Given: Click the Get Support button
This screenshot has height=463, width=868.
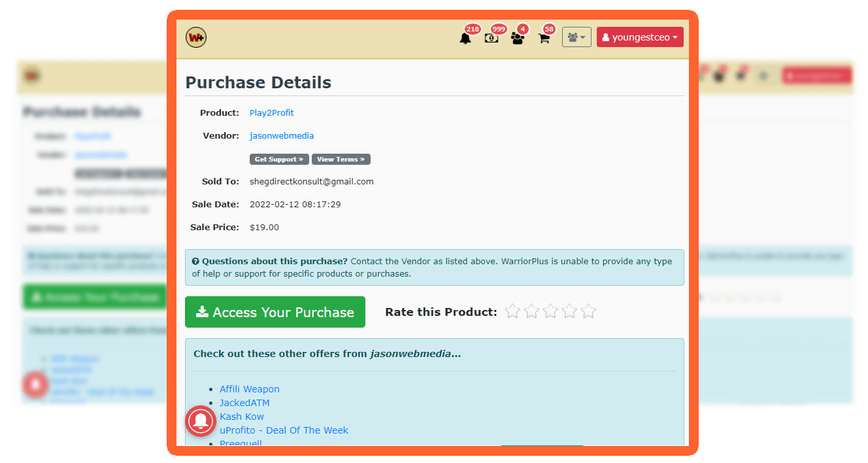Looking at the screenshot, I should [279, 159].
